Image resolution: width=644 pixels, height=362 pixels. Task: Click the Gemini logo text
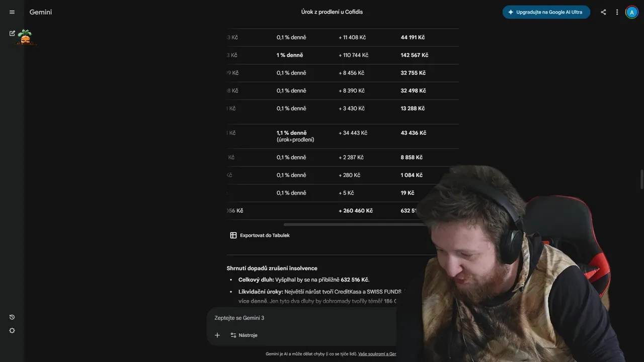click(41, 12)
